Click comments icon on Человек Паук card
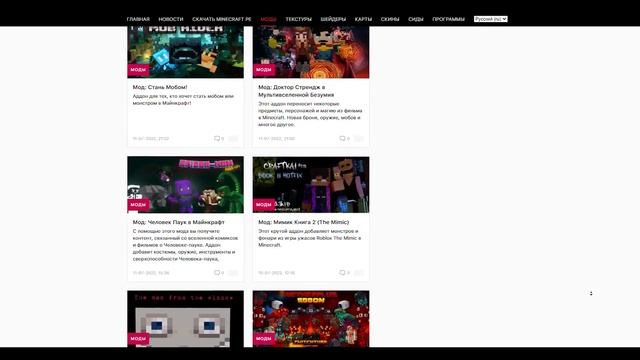The width and height of the screenshot is (640, 360). (217, 273)
